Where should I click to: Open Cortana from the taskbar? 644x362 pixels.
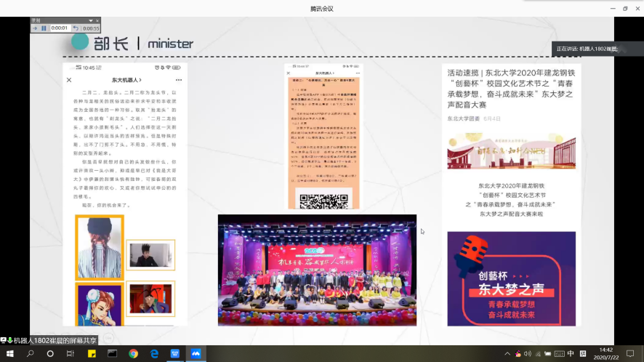(x=50, y=353)
